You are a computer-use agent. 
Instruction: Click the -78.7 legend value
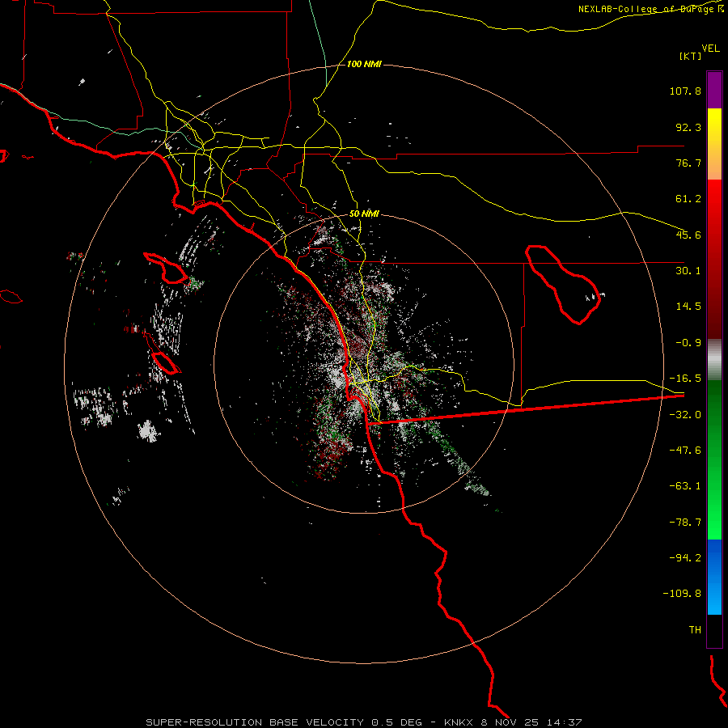pos(685,523)
